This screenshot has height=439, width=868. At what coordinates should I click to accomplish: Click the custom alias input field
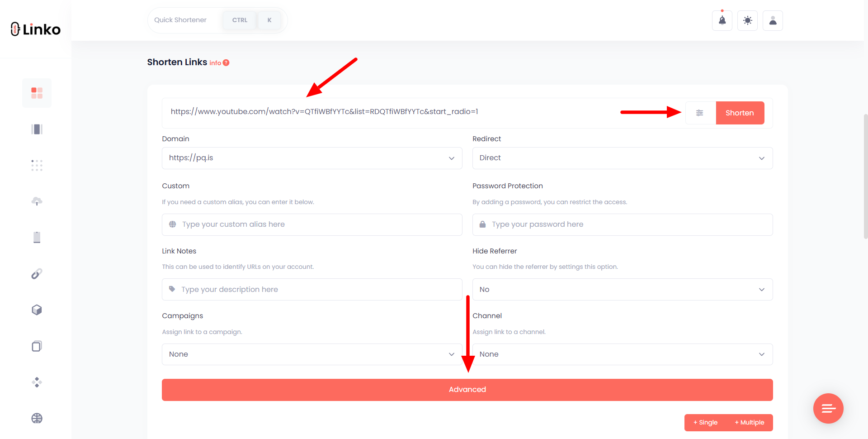click(x=312, y=224)
